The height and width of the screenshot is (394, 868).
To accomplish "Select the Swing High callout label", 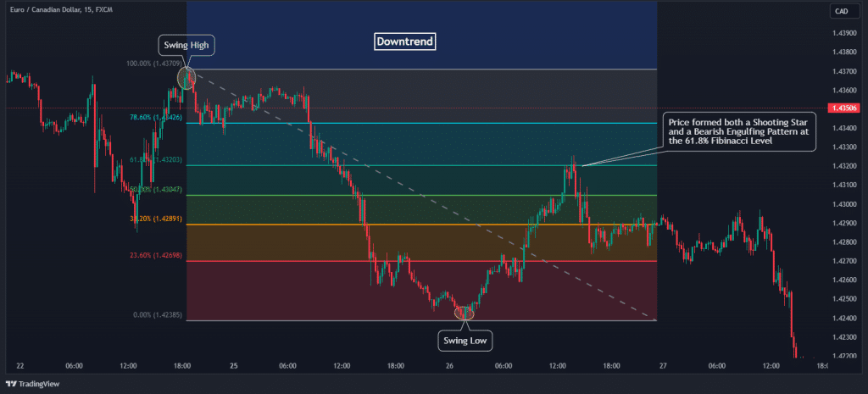I will click(186, 46).
